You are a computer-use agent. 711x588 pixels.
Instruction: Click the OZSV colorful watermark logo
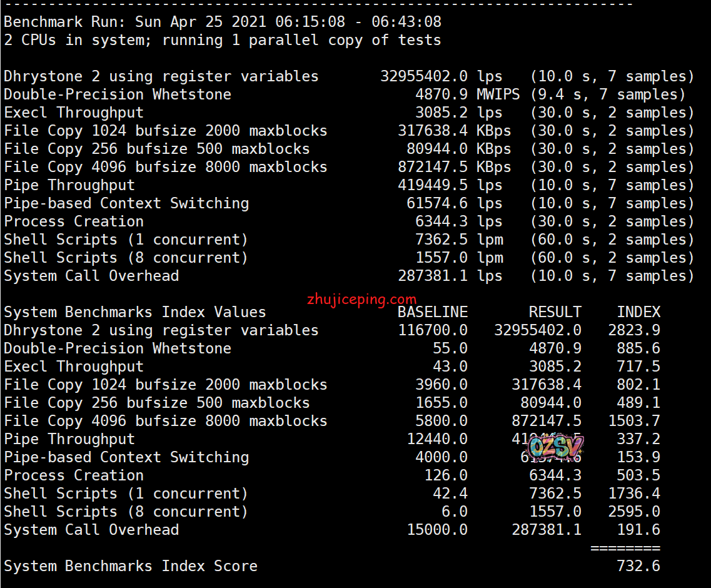(x=555, y=447)
